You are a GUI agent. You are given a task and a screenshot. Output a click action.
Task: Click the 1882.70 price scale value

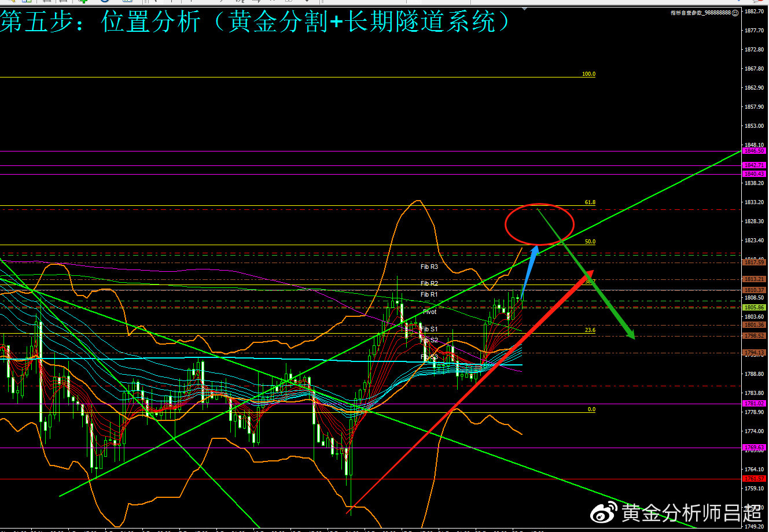(755, 12)
